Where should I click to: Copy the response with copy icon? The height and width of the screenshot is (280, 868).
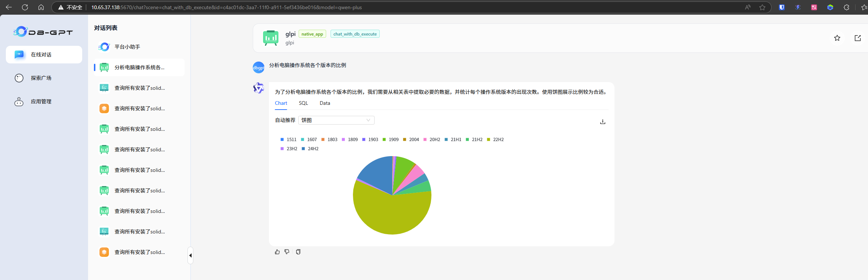point(298,252)
